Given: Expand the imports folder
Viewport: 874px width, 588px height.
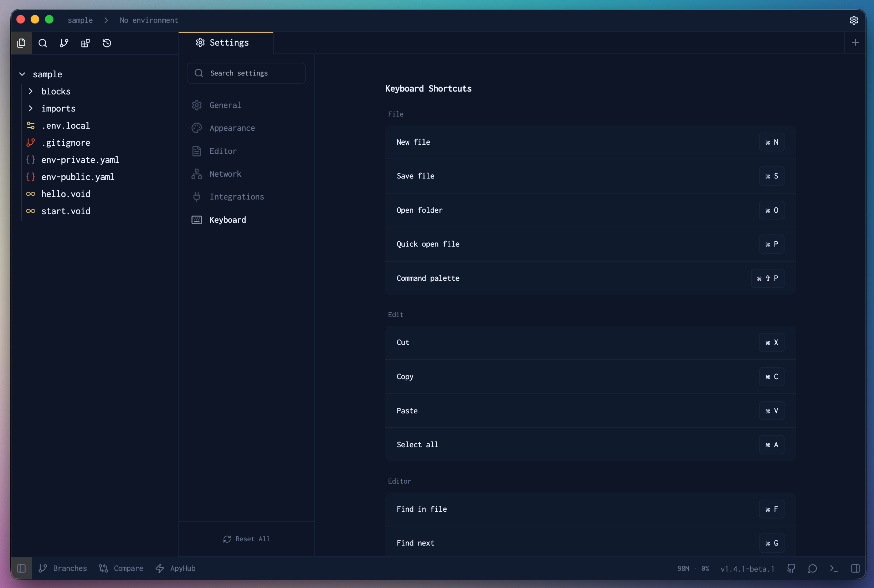Looking at the screenshot, I should 31,108.
